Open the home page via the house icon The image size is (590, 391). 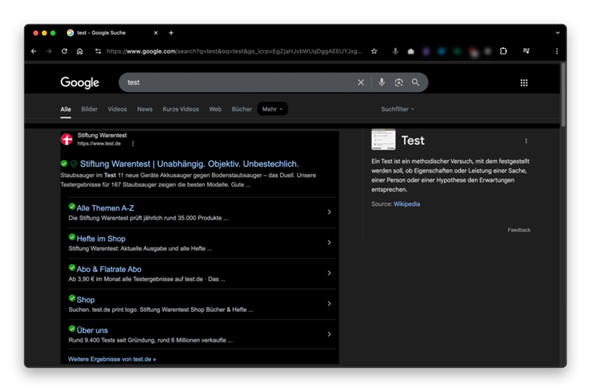[x=80, y=51]
